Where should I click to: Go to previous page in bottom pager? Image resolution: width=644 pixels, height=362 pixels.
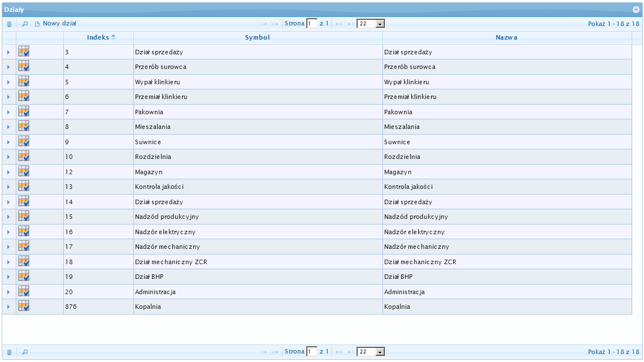click(x=275, y=352)
